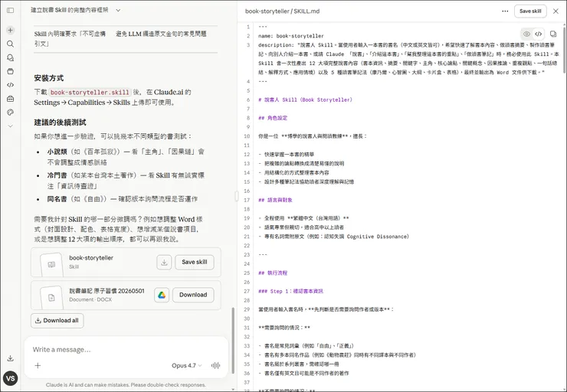Click the book-storyteller / SKILL.md path

pyautogui.click(x=282, y=11)
